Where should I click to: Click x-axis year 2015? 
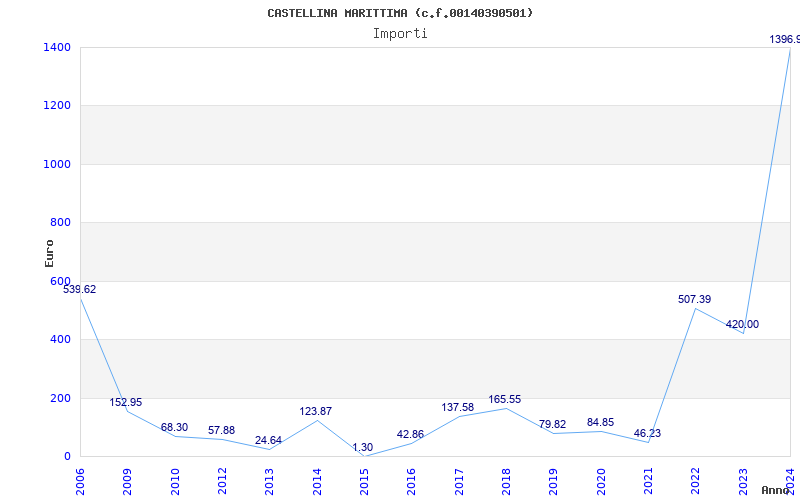tap(364, 482)
